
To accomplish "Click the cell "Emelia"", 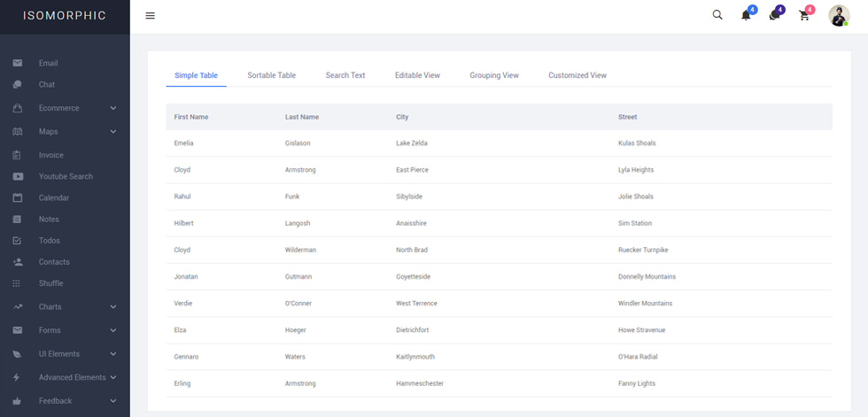I will [184, 143].
